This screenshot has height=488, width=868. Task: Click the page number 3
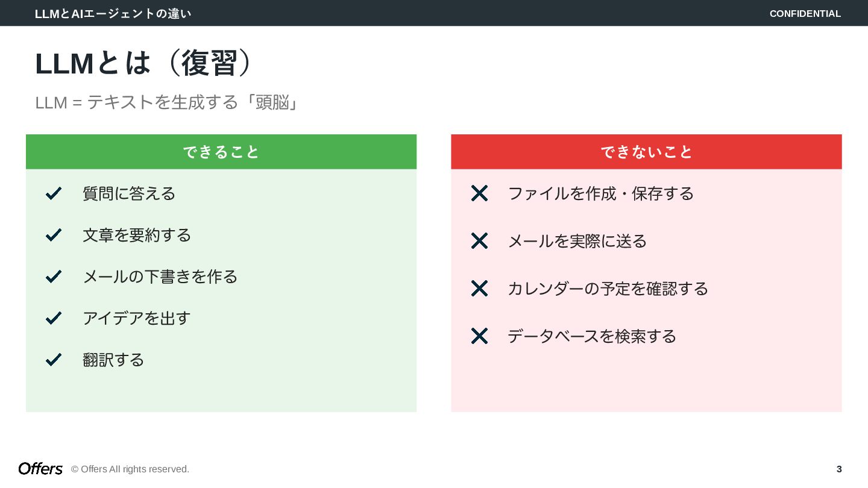[839, 469]
